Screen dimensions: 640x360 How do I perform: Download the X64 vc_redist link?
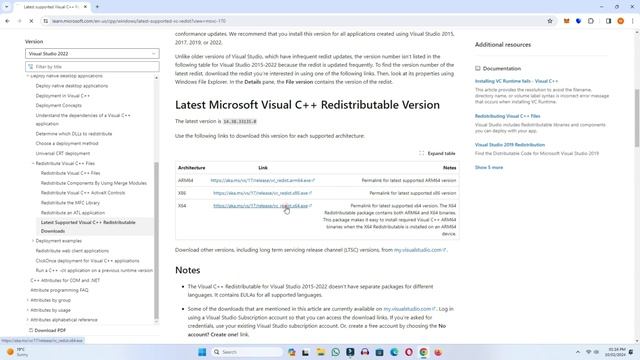262,206
